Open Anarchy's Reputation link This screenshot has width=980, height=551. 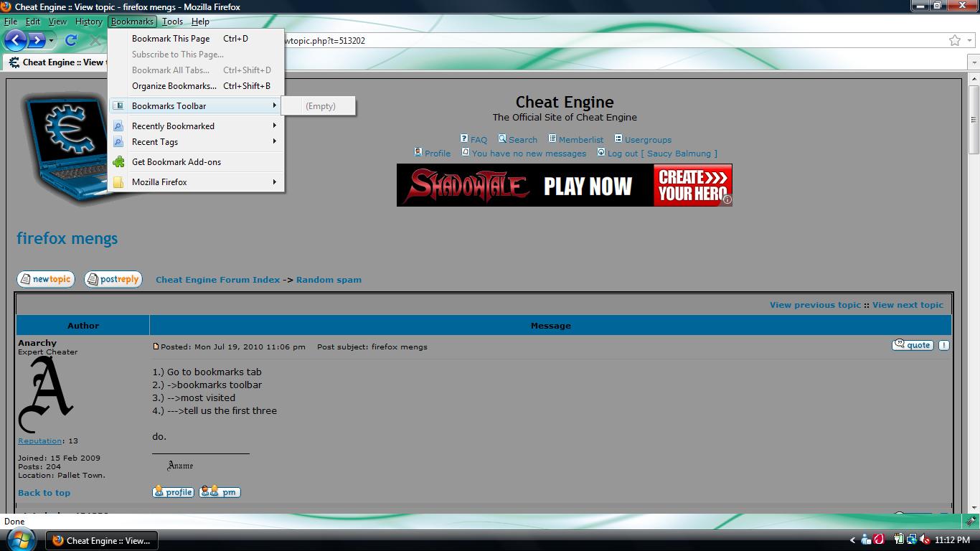pyautogui.click(x=39, y=441)
